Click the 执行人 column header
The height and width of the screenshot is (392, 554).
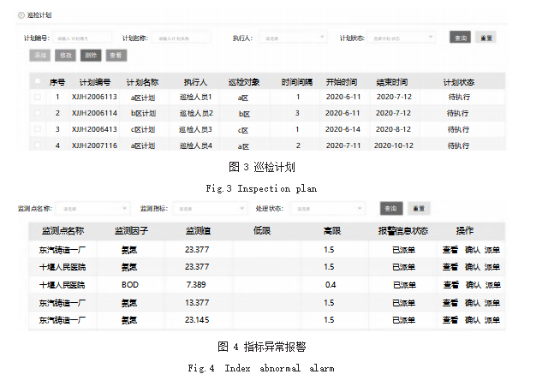tap(195, 82)
